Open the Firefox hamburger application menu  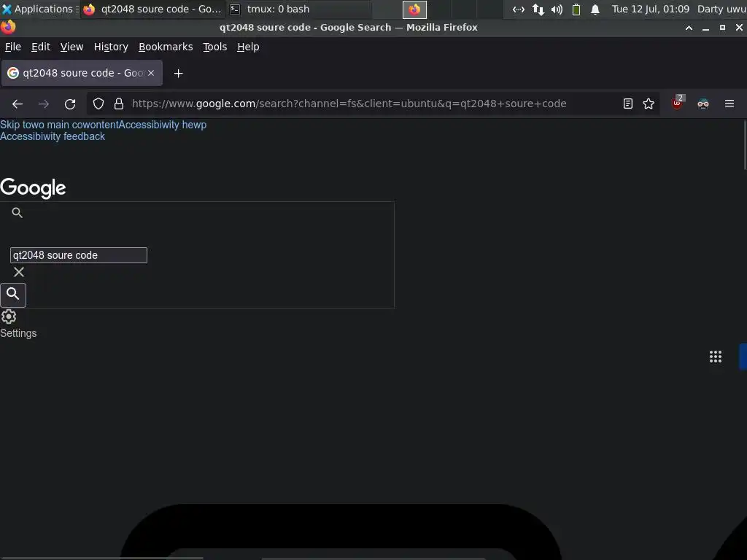729,104
